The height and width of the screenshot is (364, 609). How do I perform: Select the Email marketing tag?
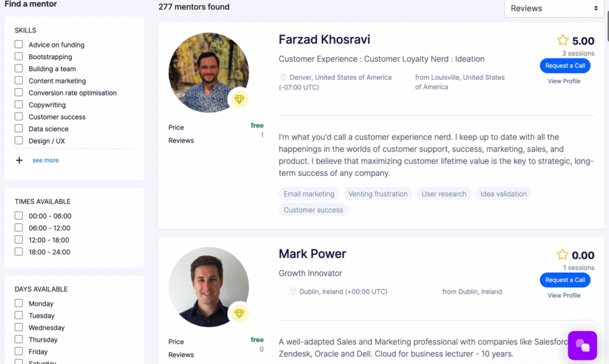309,194
